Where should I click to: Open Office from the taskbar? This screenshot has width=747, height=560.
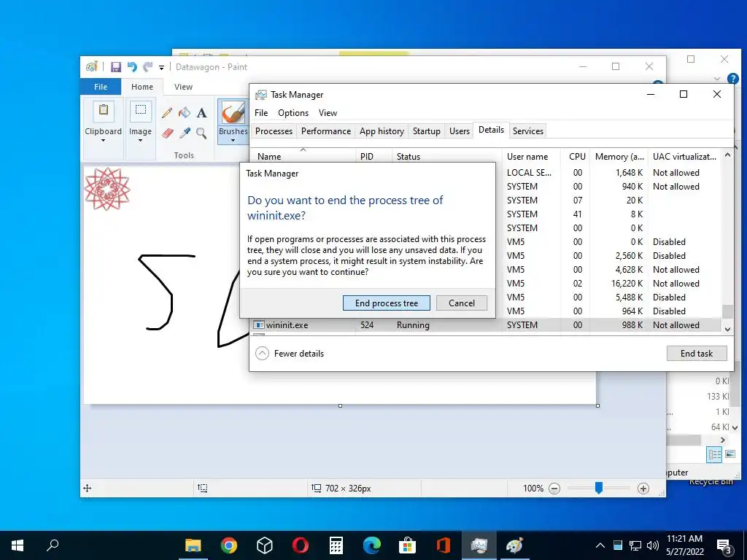pyautogui.click(x=443, y=545)
